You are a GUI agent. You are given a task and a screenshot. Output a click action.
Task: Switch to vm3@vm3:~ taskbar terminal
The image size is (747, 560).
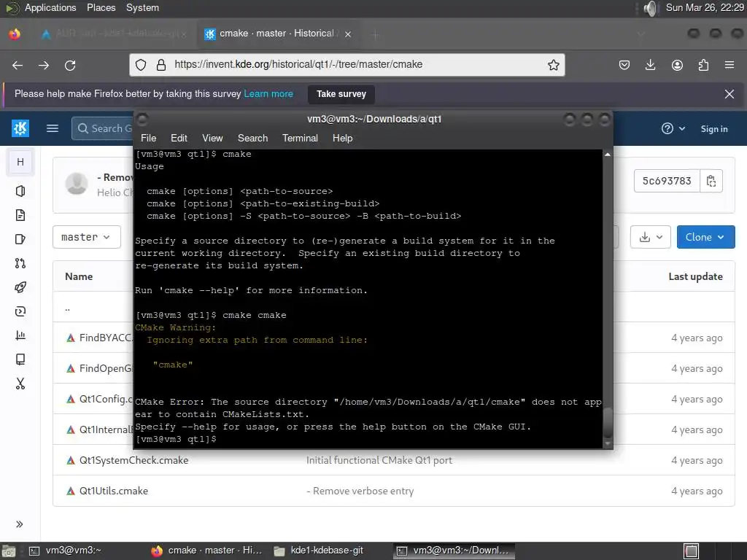click(66, 551)
